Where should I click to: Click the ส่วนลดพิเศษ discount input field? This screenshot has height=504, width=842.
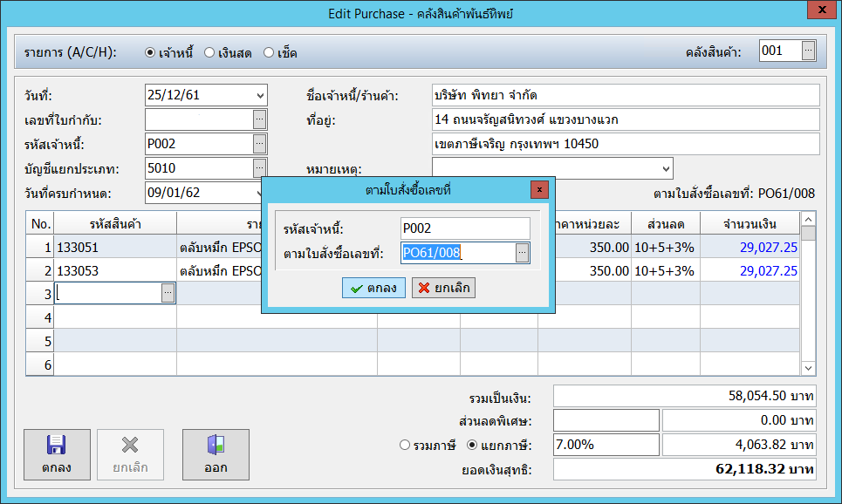[606, 421]
